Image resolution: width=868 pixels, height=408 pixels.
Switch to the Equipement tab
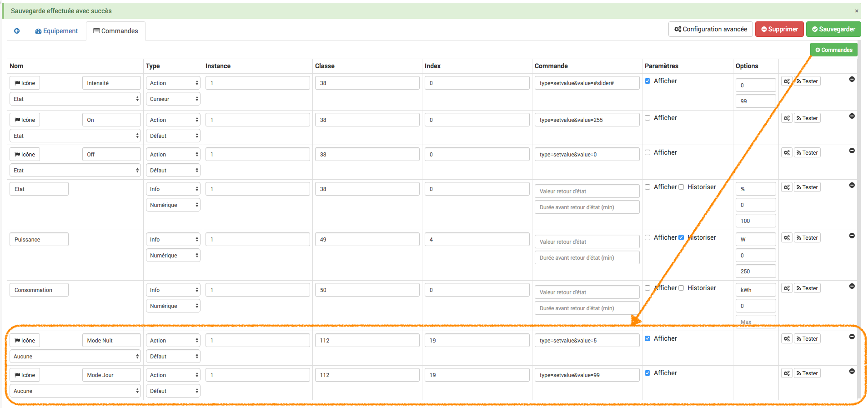(56, 31)
